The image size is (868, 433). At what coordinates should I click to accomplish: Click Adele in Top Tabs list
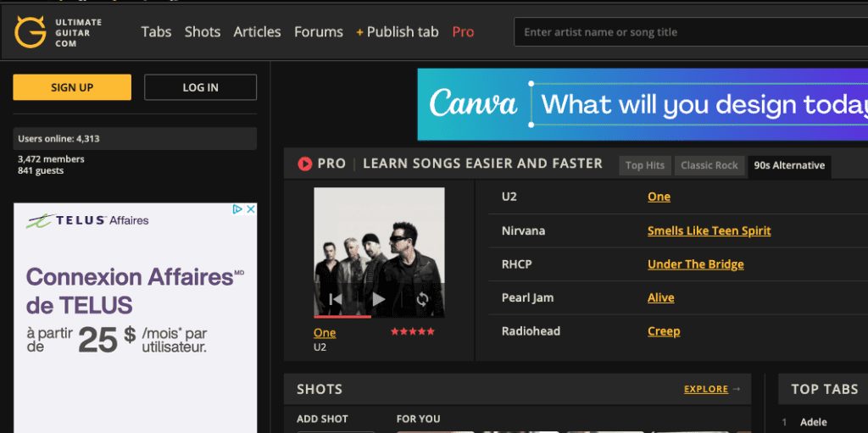coord(814,423)
